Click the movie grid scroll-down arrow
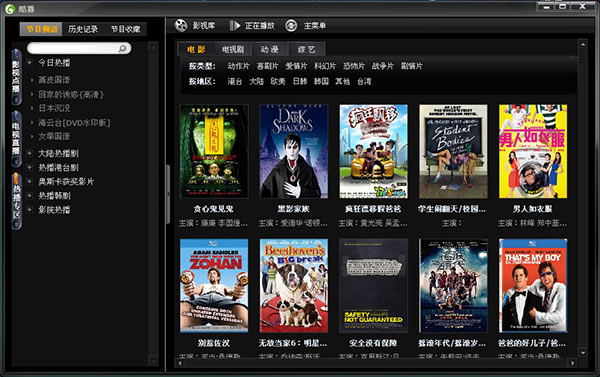 point(583,353)
